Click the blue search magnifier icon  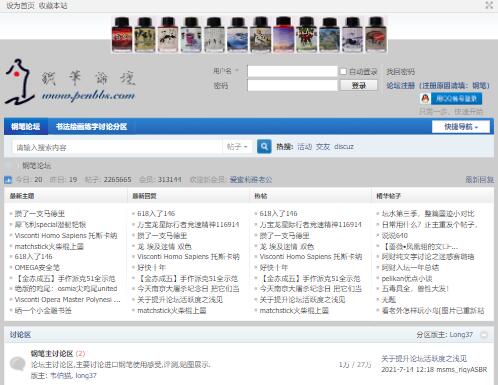point(264,147)
